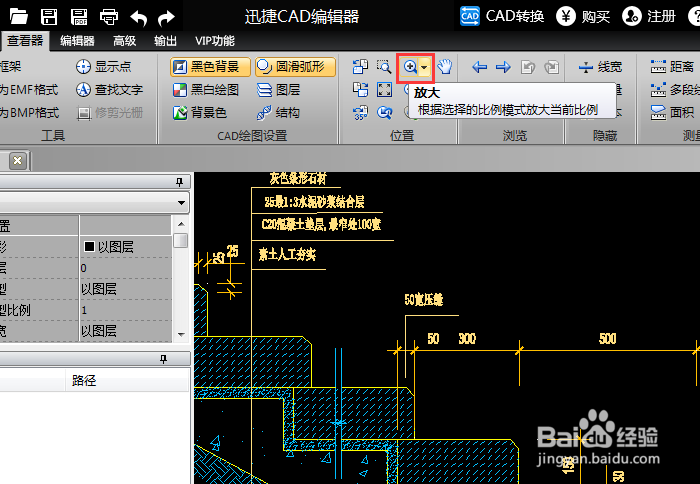Image resolution: width=700 pixels, height=484 pixels.
Task: Click the 素土人工夯实 annotation text
Action: (x=288, y=255)
